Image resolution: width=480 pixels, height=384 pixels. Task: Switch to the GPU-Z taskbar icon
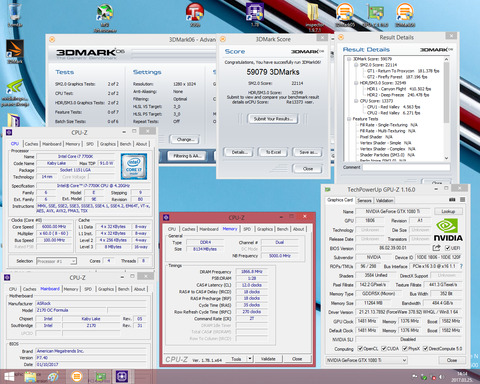(x=100, y=377)
